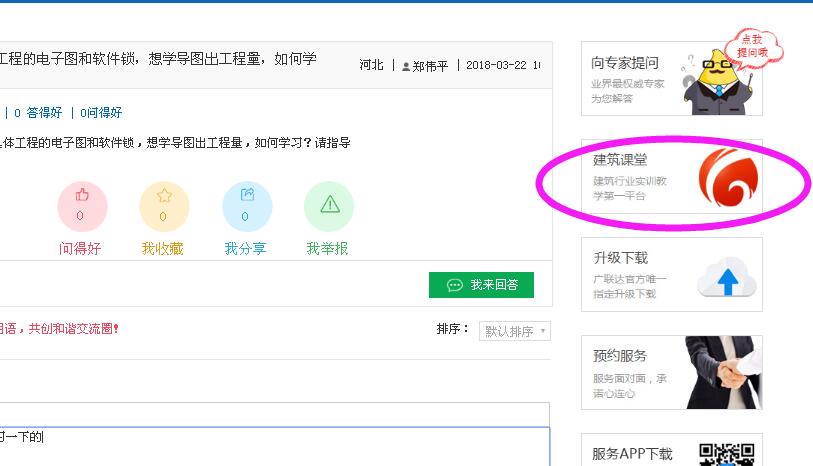Click the 我来回答 answer button
The height and width of the screenshot is (466, 813).
coord(481,285)
